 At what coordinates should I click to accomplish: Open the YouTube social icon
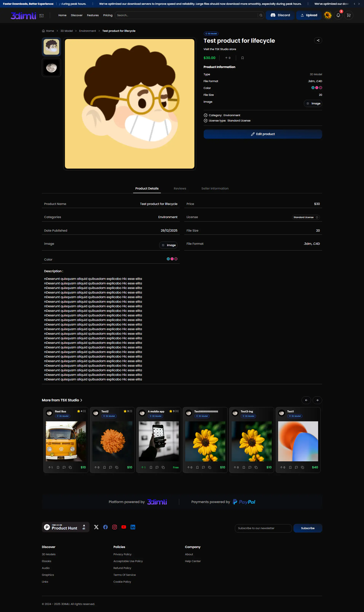124,527
